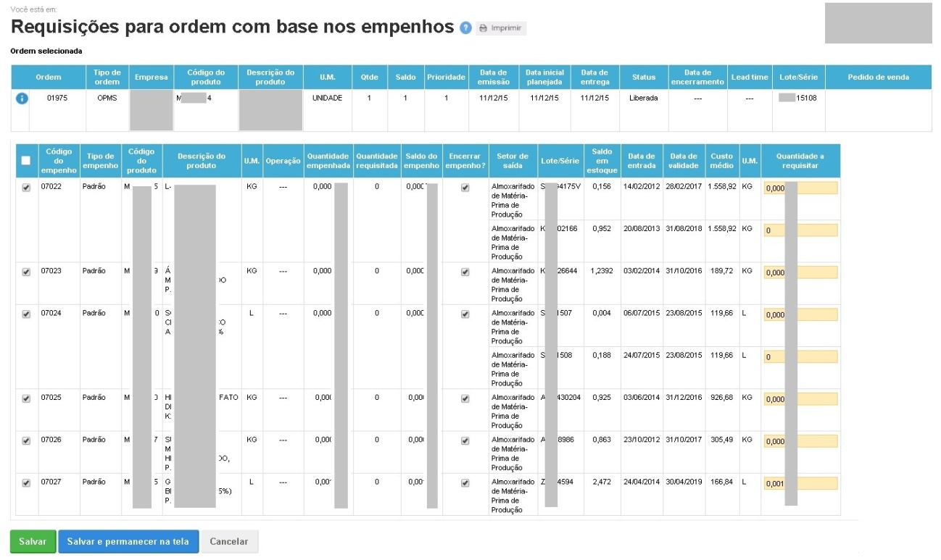Click Salvar e permanecer na tela button
The width and height of the screenshot is (941, 560).
click(128, 542)
